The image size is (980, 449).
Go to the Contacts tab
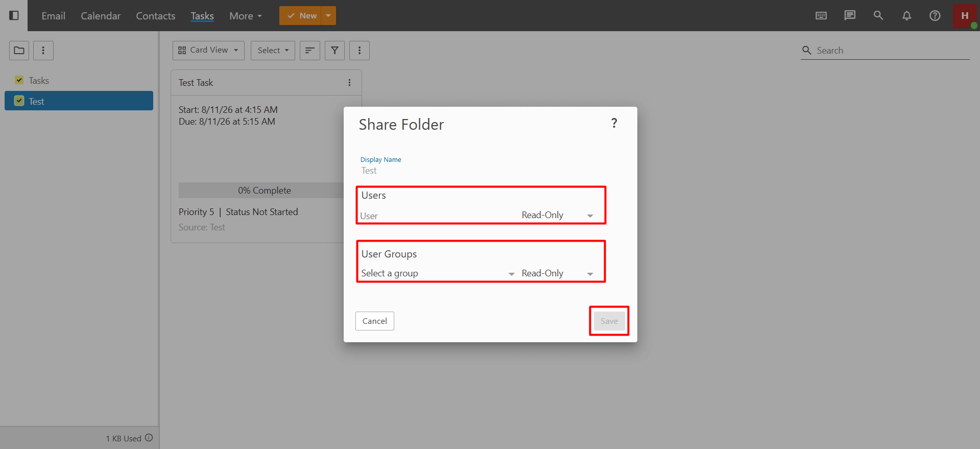coord(156,16)
